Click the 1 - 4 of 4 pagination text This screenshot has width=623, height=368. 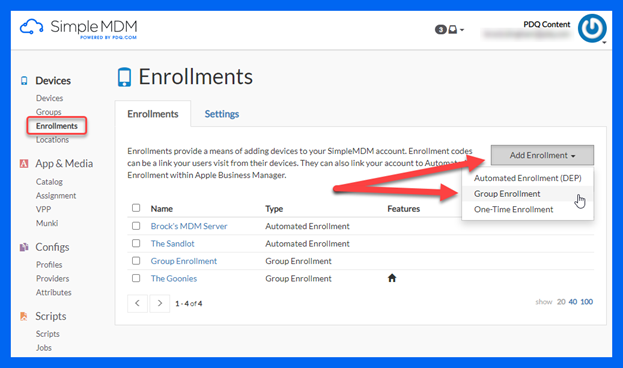pos(189,304)
